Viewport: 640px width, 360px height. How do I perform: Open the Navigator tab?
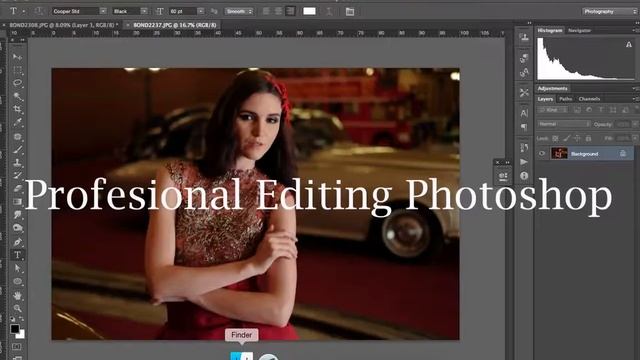click(580, 30)
